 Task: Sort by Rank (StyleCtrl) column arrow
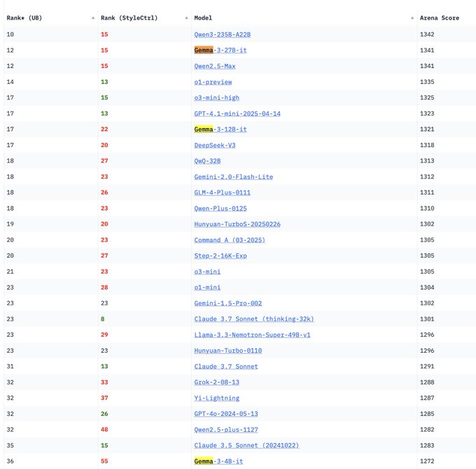[186, 17]
